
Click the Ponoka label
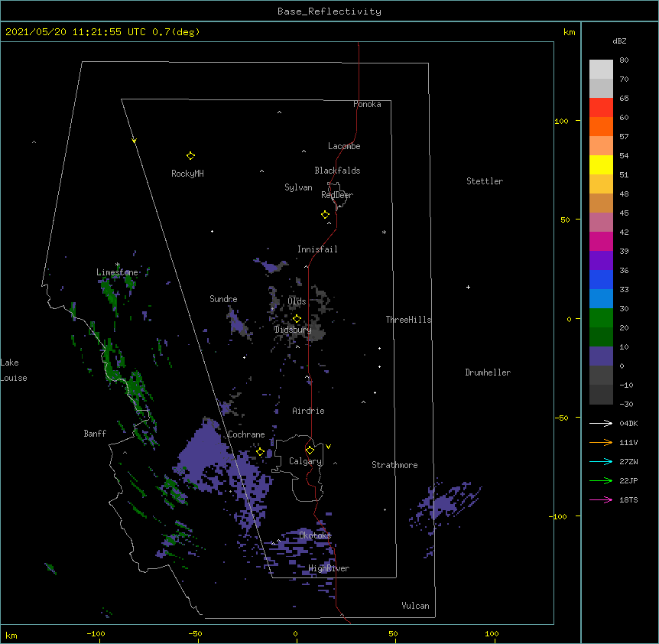click(367, 104)
